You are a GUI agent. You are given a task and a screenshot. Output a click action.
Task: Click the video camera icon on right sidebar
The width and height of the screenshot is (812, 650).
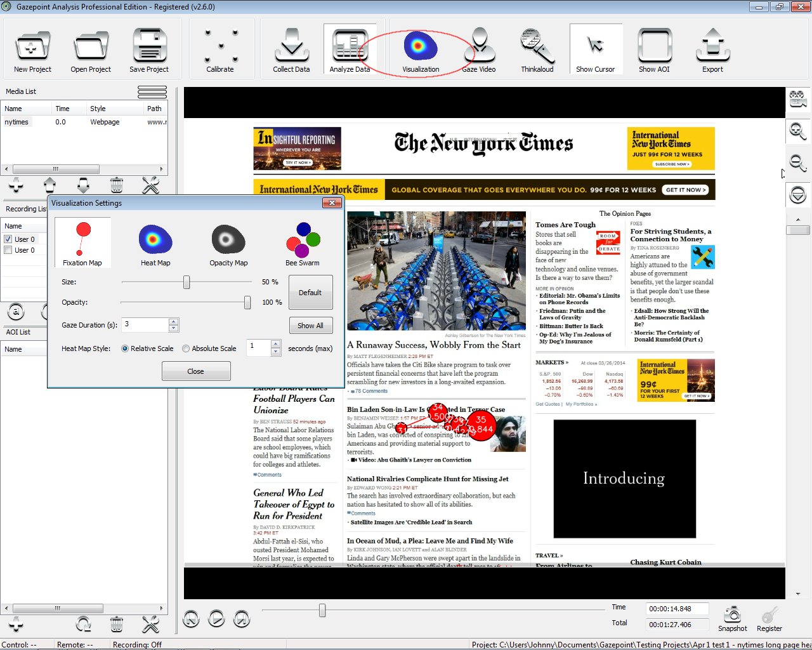point(797,100)
